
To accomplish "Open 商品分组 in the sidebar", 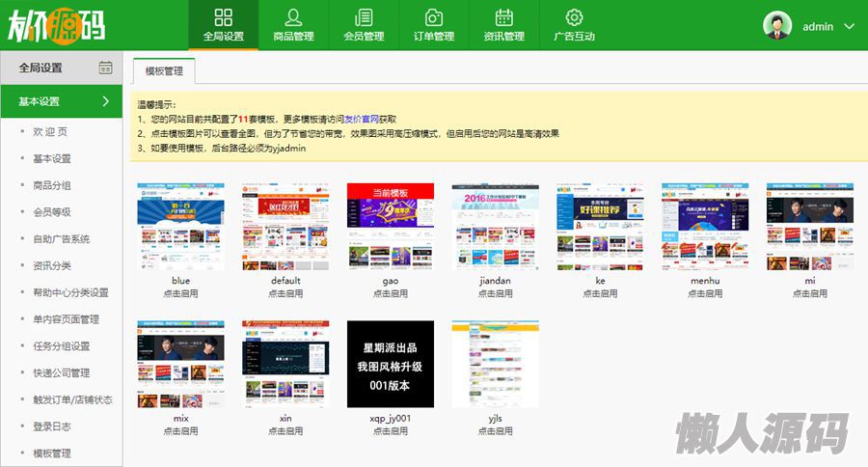I will coord(52,185).
